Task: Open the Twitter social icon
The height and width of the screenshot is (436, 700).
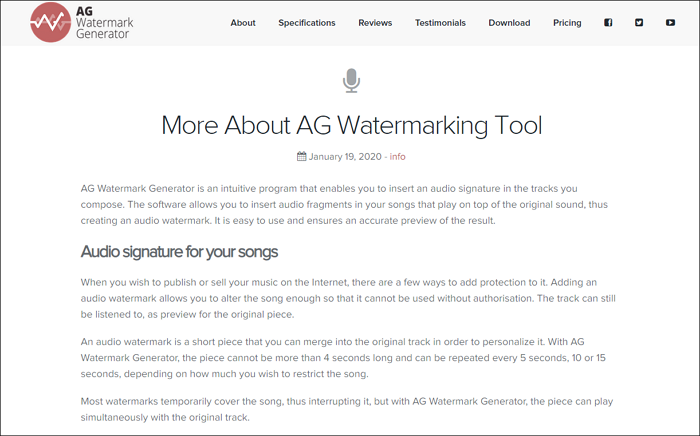Action: point(639,23)
